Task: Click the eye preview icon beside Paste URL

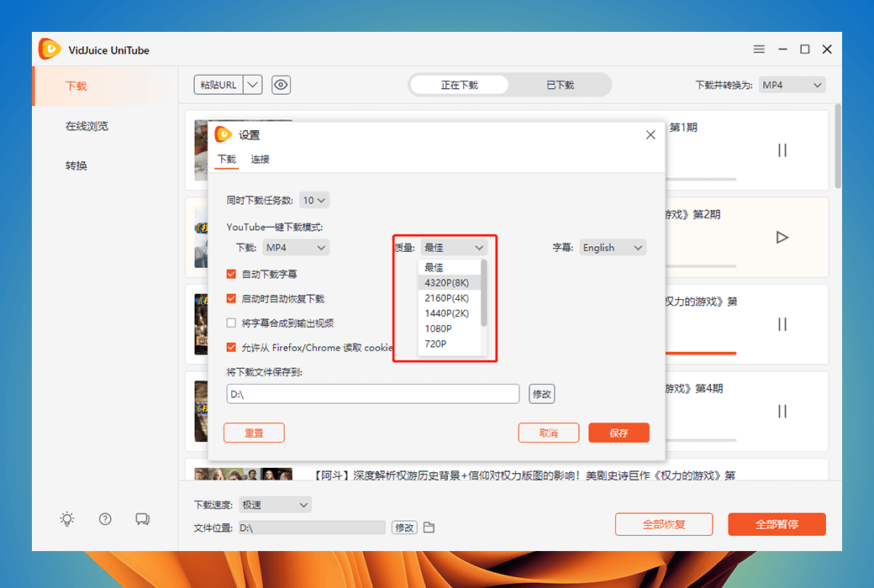Action: [x=281, y=85]
